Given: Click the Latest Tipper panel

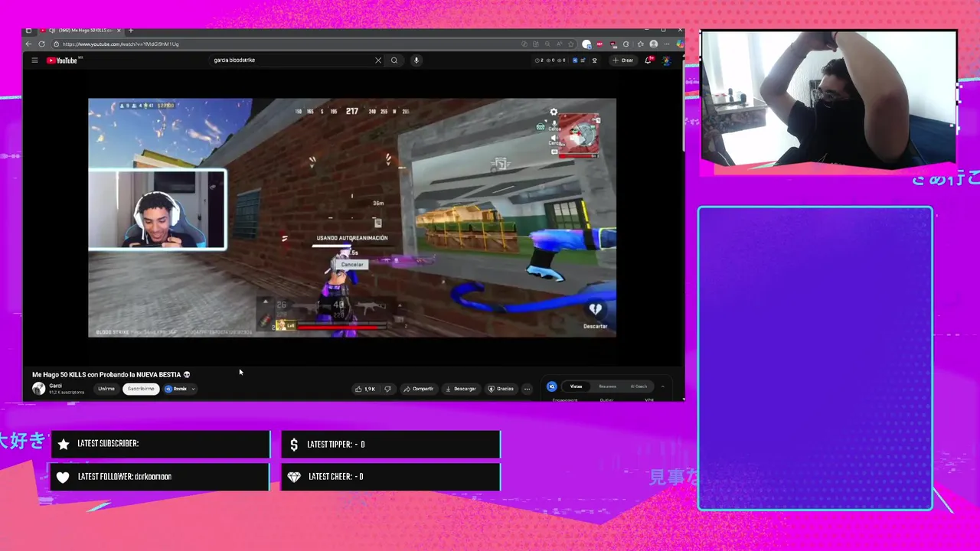Looking at the screenshot, I should click(x=390, y=444).
